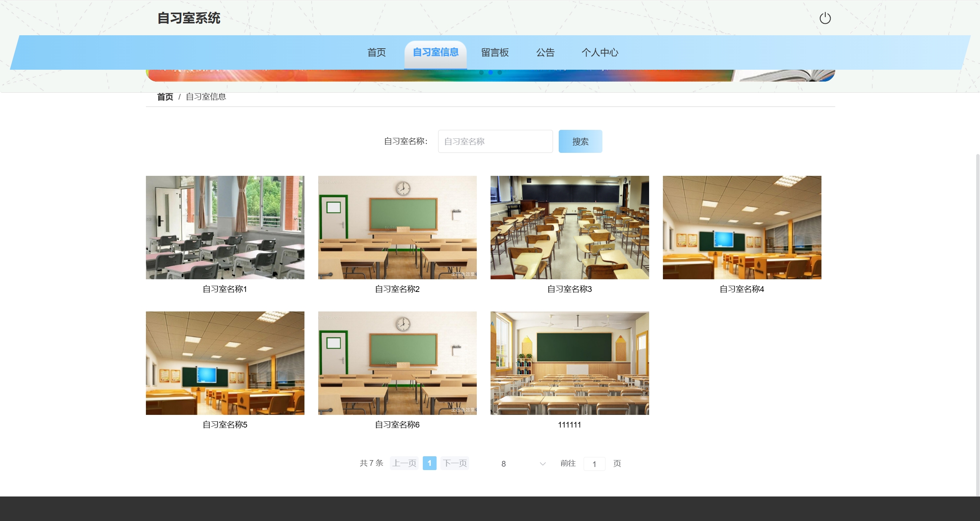Open the 自习室名称2 classroom thumbnail

click(397, 228)
